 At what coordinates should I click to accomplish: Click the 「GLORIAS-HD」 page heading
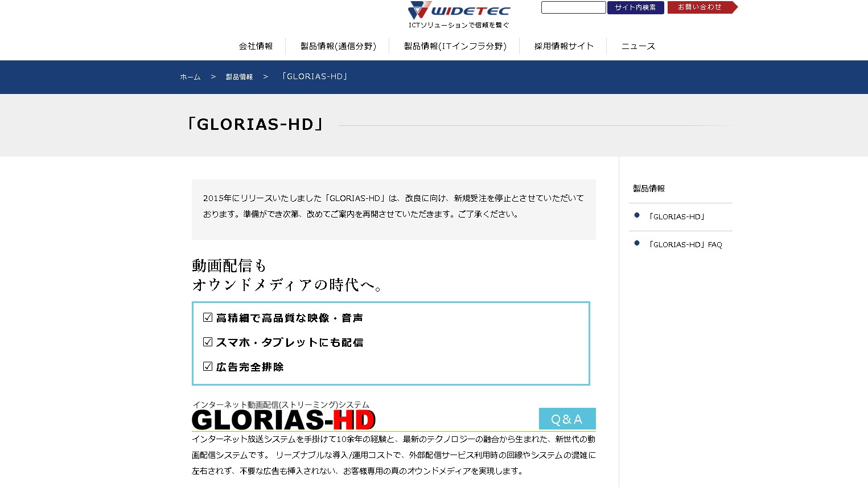click(256, 124)
